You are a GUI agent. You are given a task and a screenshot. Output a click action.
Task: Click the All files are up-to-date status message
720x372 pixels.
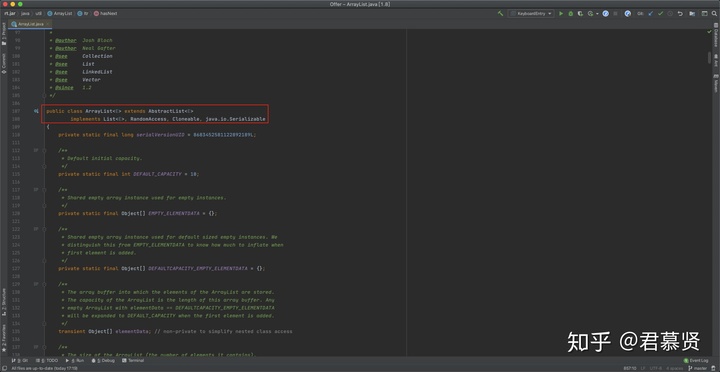click(44, 368)
